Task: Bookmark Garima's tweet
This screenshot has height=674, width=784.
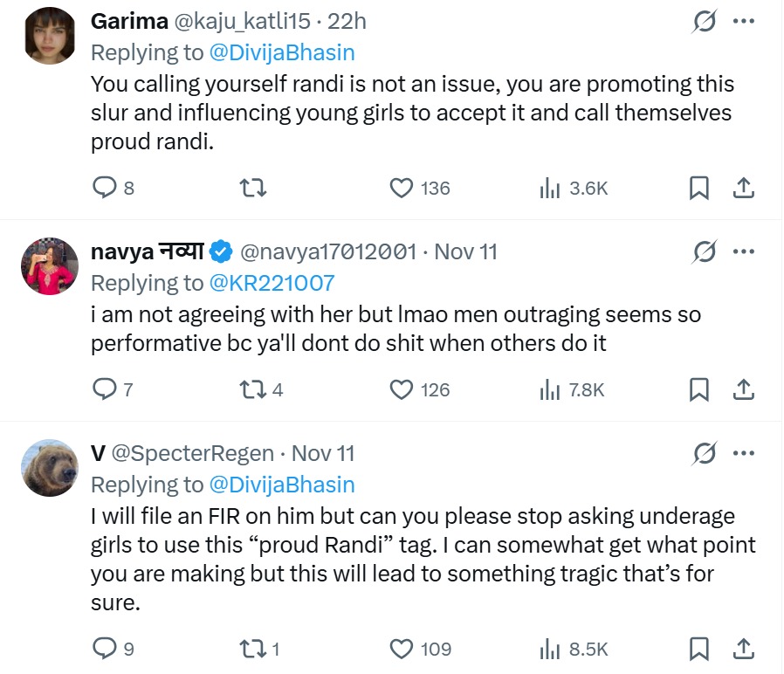Action: [698, 187]
